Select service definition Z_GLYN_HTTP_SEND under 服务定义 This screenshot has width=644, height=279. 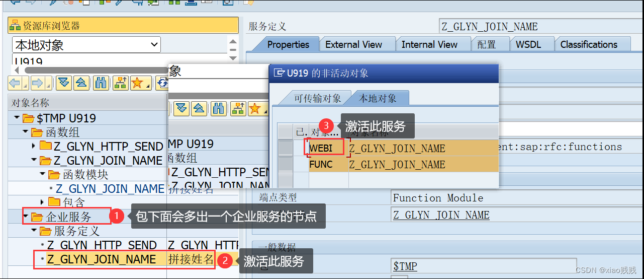tap(102, 245)
